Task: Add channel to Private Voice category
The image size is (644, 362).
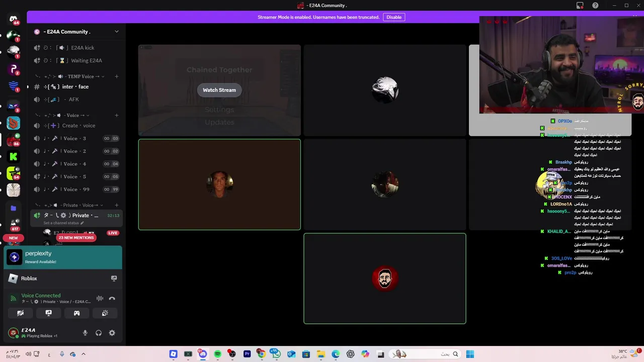Action: point(117,205)
